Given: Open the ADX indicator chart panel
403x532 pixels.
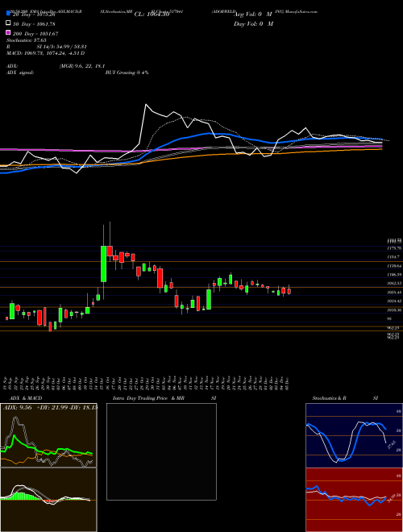Looking at the screenshot, I should click(48, 435).
